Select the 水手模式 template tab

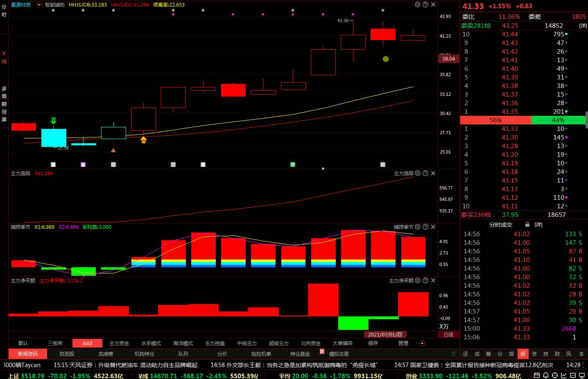pos(151,343)
